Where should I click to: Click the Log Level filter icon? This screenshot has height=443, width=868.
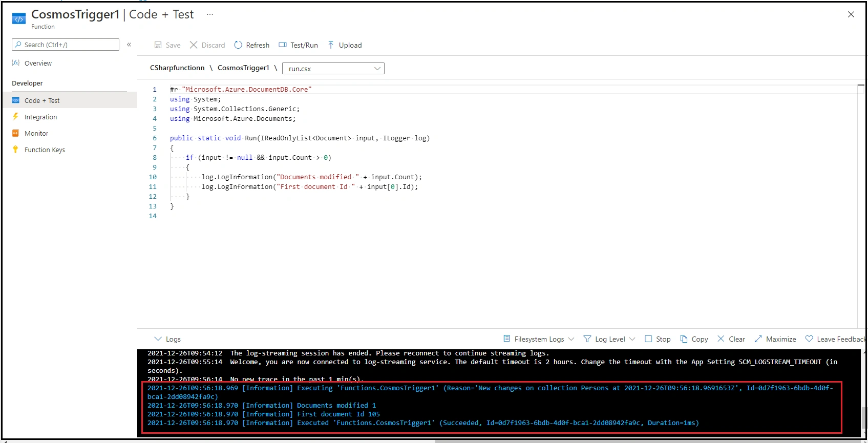tap(587, 339)
